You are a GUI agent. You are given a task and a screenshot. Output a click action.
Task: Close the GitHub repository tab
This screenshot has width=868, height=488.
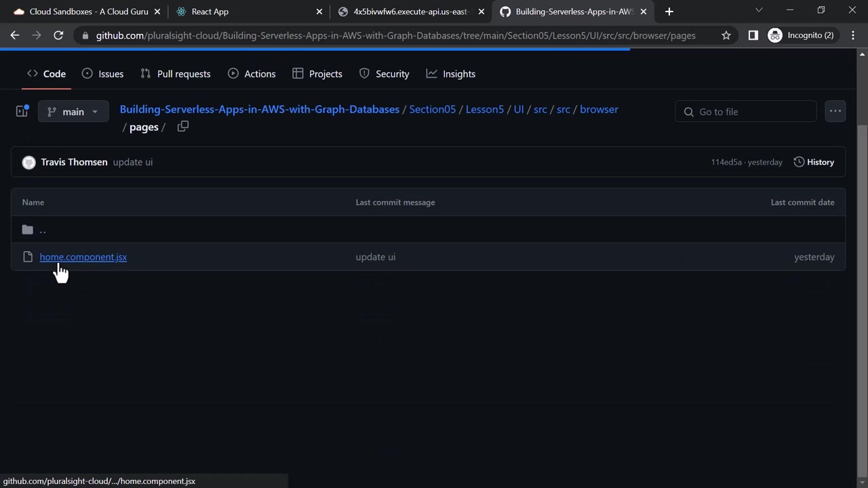coord(644,12)
